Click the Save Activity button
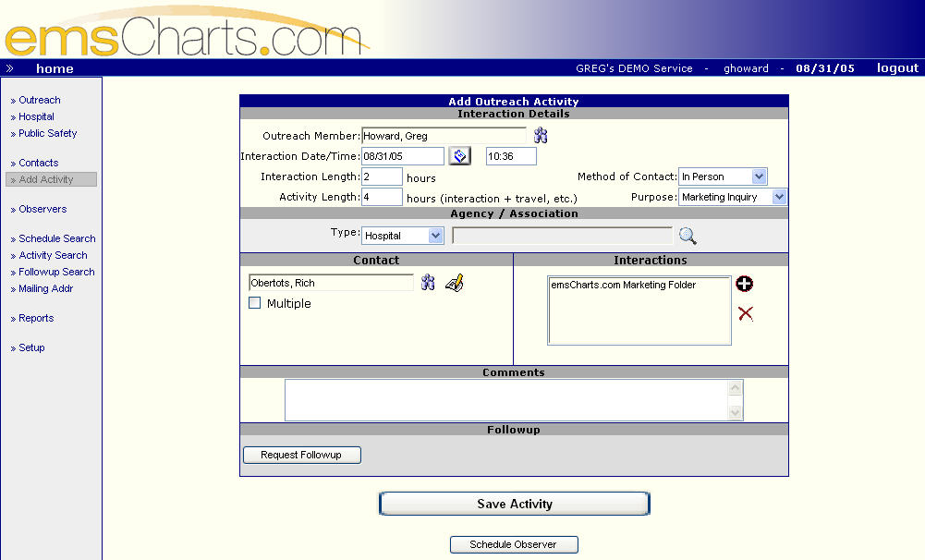Viewport: 925px width, 560px height. coord(515,504)
